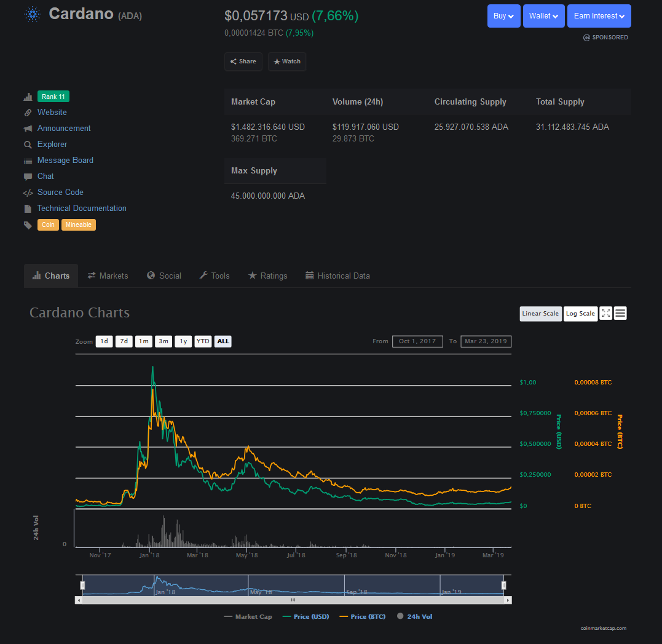This screenshot has height=644, width=662.
Task: Share this Cardano page
Action: [243, 62]
